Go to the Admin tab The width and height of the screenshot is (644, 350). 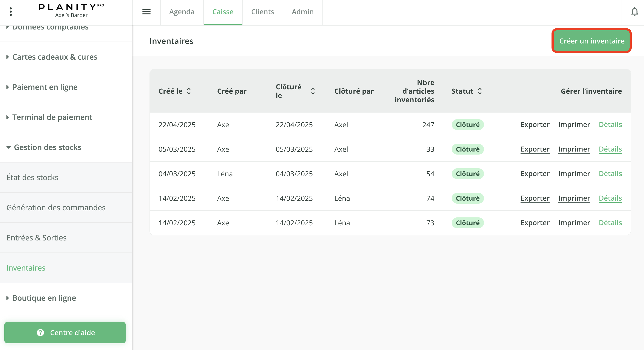coord(302,12)
